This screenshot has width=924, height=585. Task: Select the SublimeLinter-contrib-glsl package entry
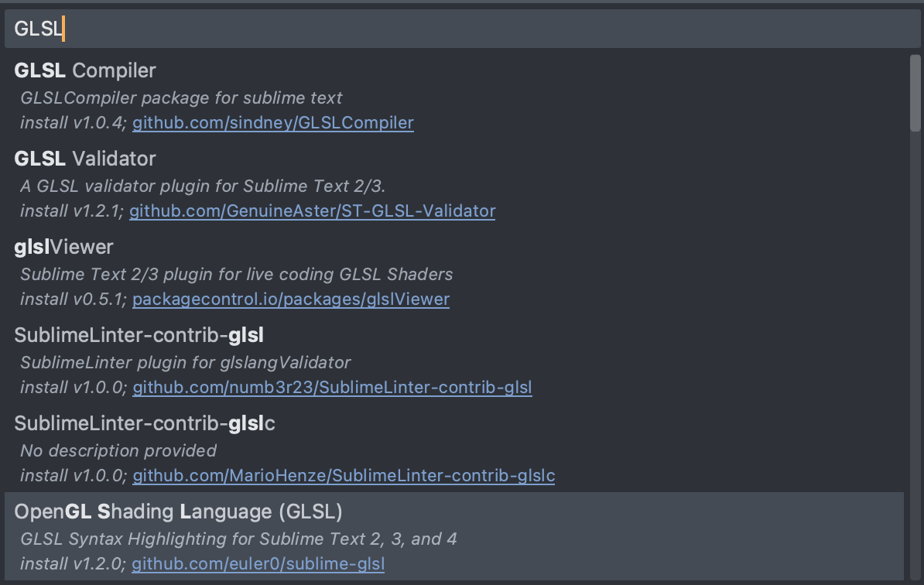click(x=139, y=335)
